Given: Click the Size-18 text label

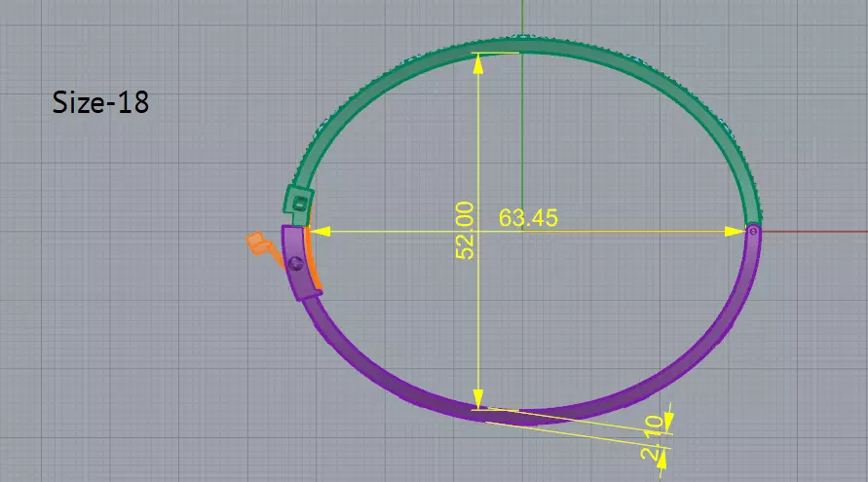Looking at the screenshot, I should 100,102.
